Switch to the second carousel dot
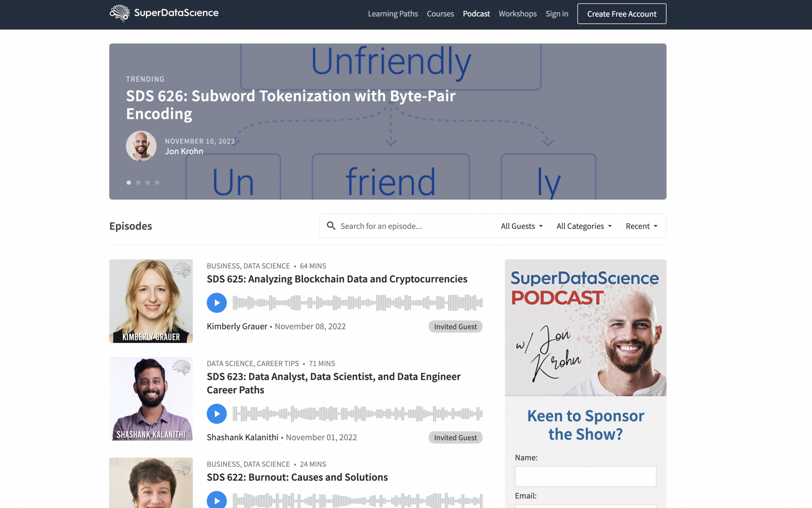 [x=138, y=182]
